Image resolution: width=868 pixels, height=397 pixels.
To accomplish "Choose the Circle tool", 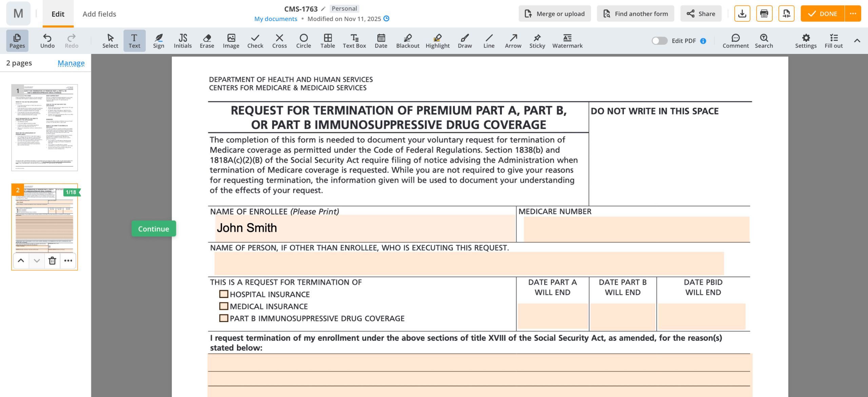I will point(303,41).
